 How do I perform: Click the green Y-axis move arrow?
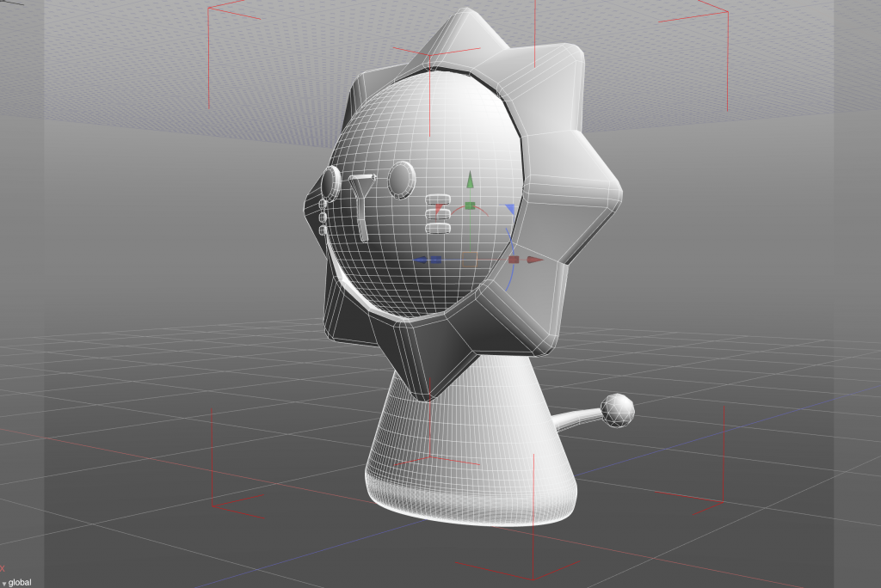coord(471,181)
